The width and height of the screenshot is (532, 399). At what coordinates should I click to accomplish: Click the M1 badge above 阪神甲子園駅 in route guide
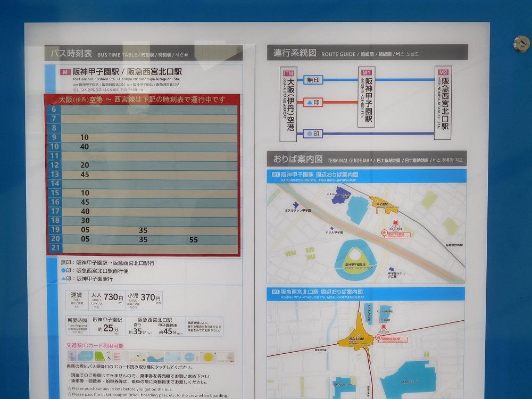(367, 72)
